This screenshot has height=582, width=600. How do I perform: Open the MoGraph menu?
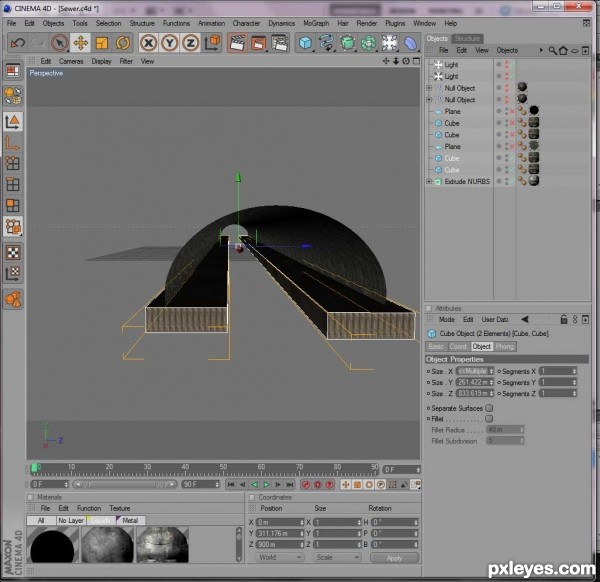[316, 23]
